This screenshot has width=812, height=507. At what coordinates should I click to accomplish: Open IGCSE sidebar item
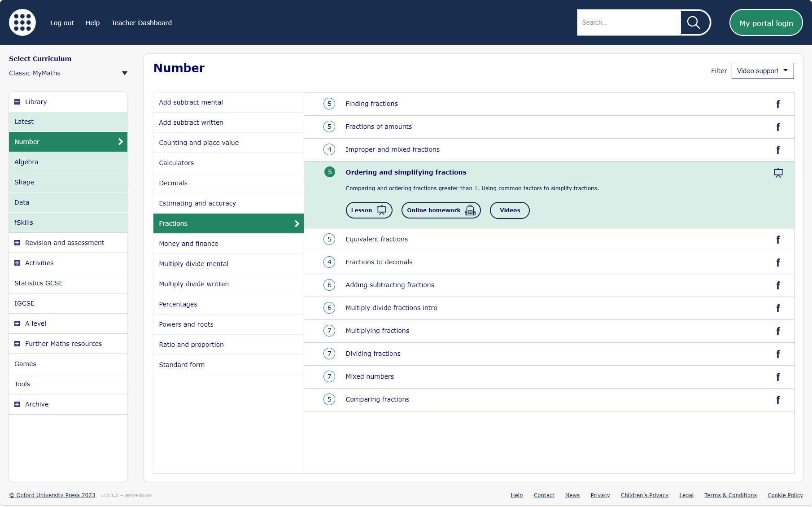click(68, 303)
